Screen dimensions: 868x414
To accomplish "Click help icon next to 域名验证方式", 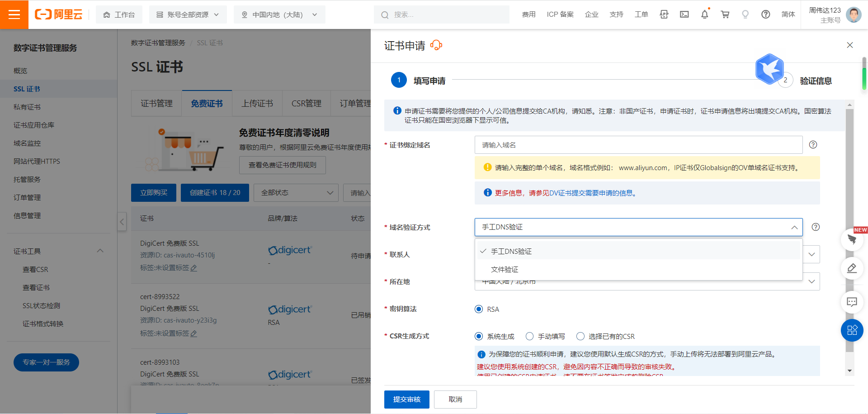I will [x=816, y=227].
